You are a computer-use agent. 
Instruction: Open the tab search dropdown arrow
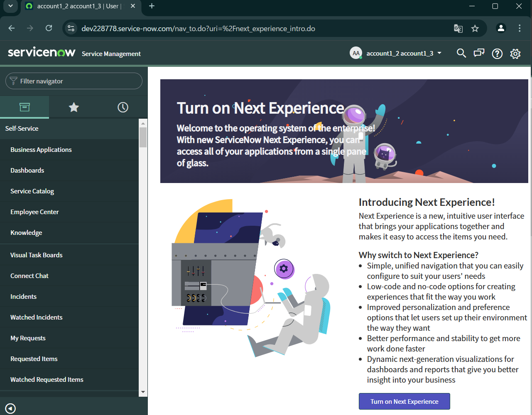10,6
